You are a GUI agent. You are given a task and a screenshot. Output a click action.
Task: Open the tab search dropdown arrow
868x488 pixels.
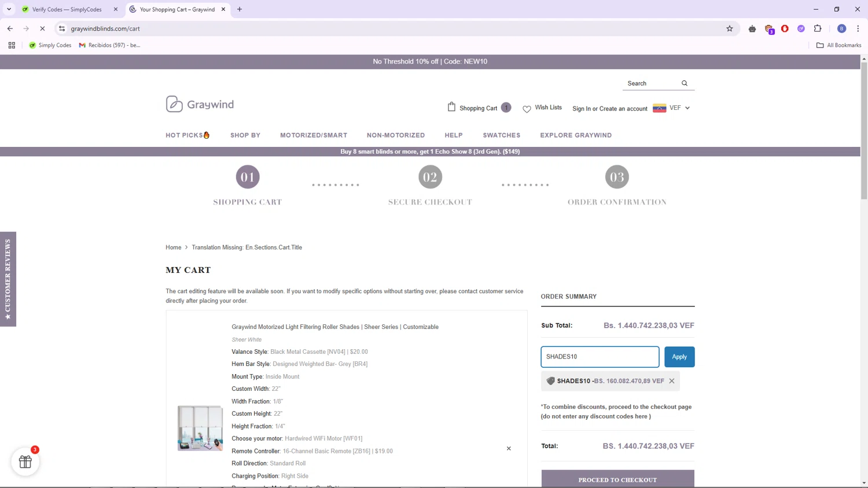pos(9,9)
